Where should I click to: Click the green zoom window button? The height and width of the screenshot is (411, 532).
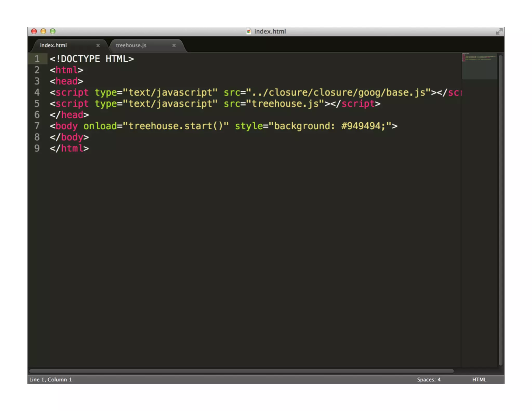pos(53,31)
